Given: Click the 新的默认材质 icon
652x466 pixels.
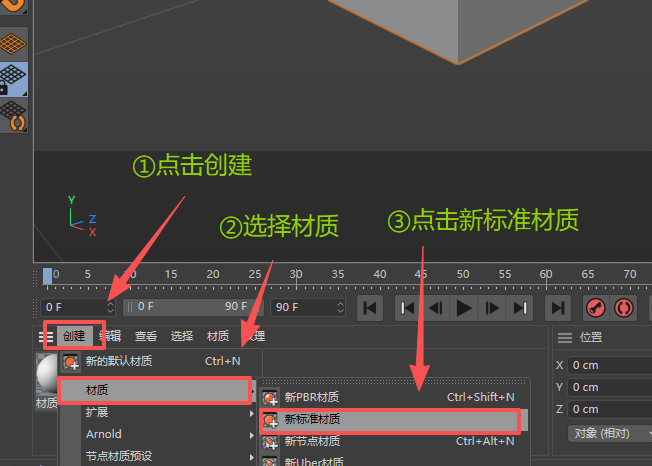Looking at the screenshot, I should click(x=71, y=362).
